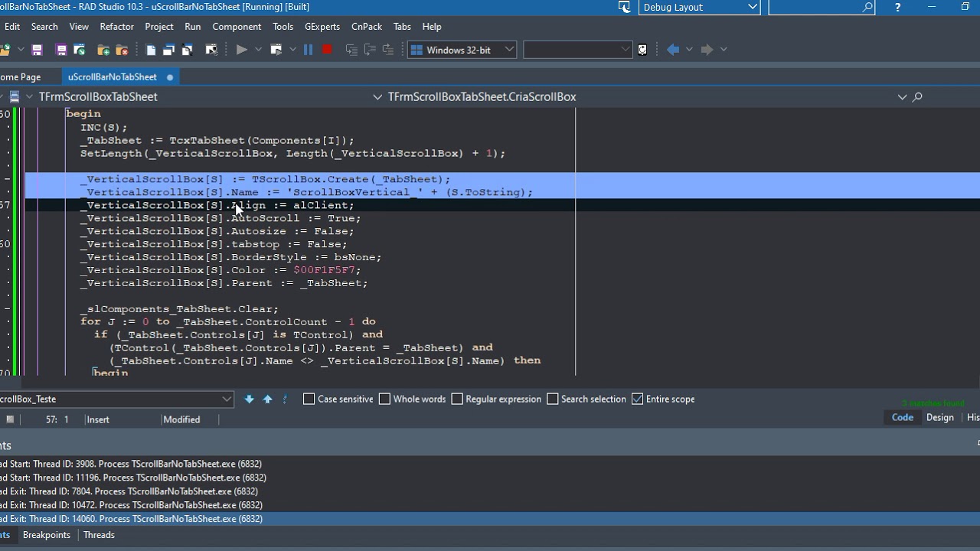
Task: Click the Add file to project icon
Action: pyautogui.click(x=103, y=50)
